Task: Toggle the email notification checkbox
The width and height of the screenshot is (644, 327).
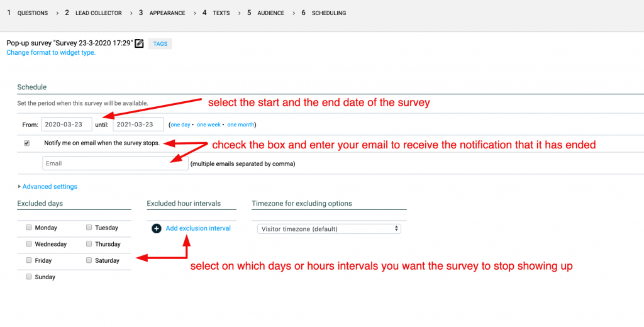Action: coord(26,143)
